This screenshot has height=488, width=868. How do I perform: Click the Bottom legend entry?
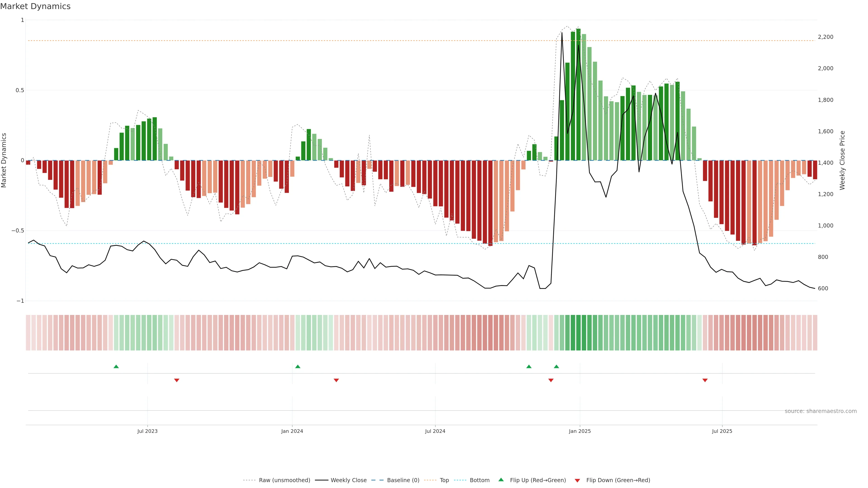coord(479,480)
